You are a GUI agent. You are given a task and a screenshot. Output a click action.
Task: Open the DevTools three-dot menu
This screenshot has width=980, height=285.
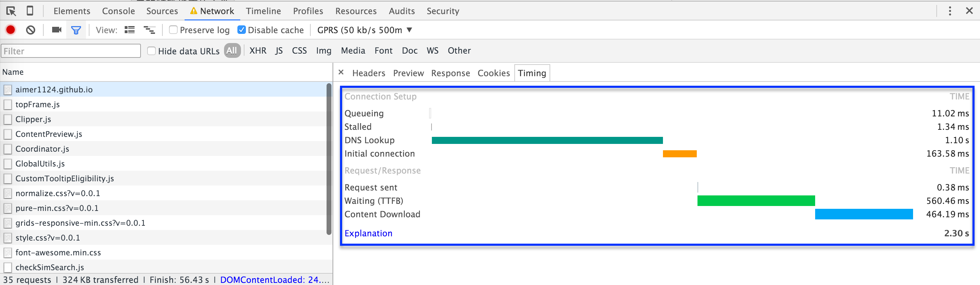950,11
